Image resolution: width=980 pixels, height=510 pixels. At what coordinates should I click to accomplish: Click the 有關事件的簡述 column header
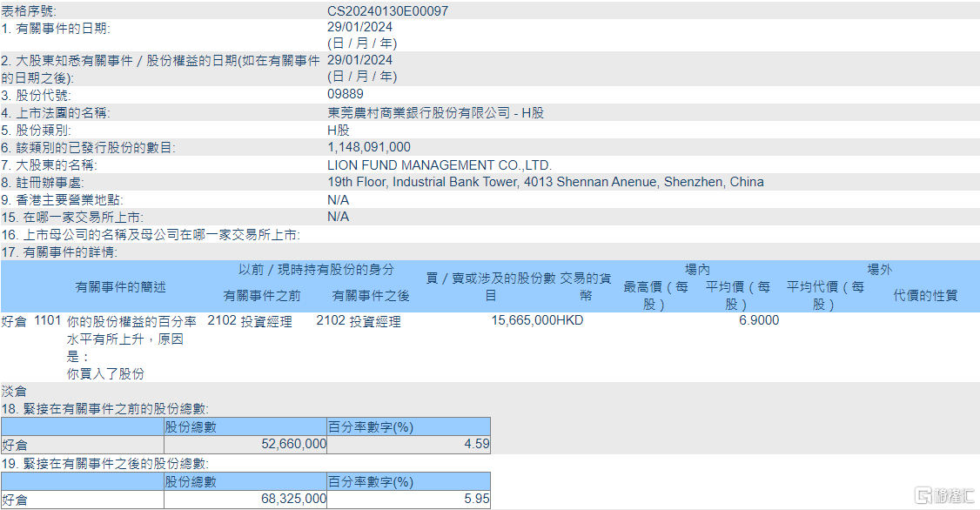coord(121,287)
